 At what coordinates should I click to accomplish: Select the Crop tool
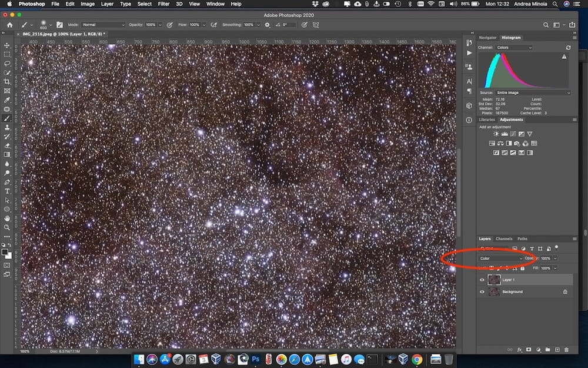tap(8, 82)
